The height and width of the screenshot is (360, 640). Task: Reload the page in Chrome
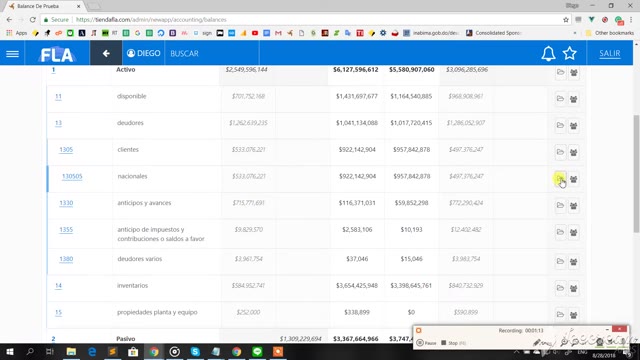tap(32, 20)
